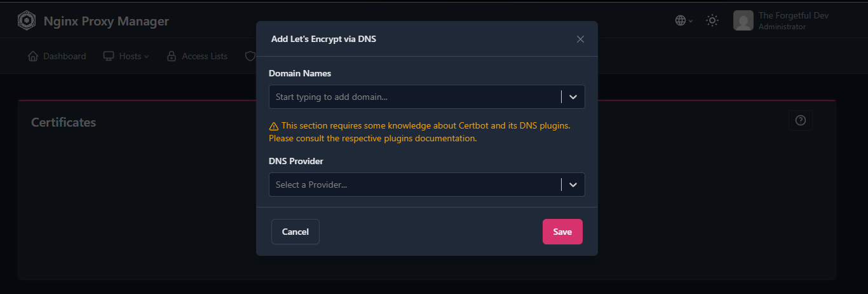Open the Hosts menu chevron

(x=147, y=57)
